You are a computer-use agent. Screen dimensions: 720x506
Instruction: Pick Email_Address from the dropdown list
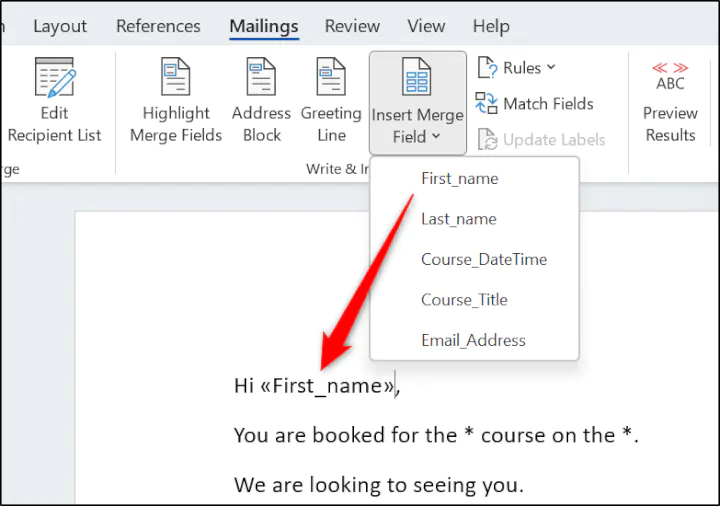(474, 340)
